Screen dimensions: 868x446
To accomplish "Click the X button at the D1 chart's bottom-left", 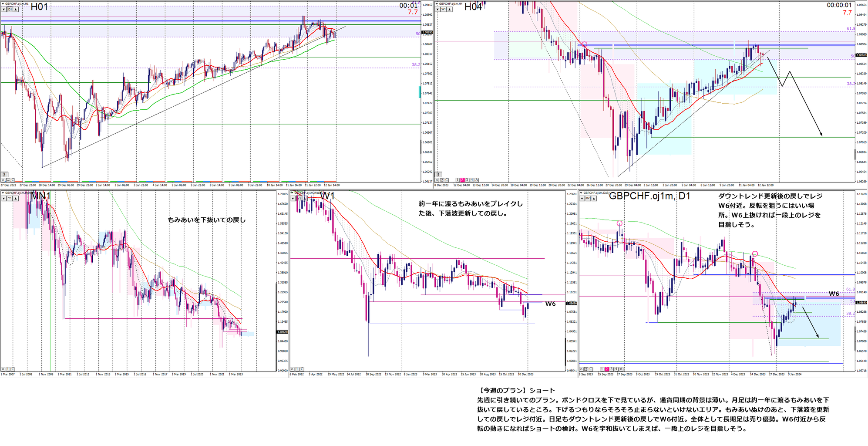I will point(582,369).
